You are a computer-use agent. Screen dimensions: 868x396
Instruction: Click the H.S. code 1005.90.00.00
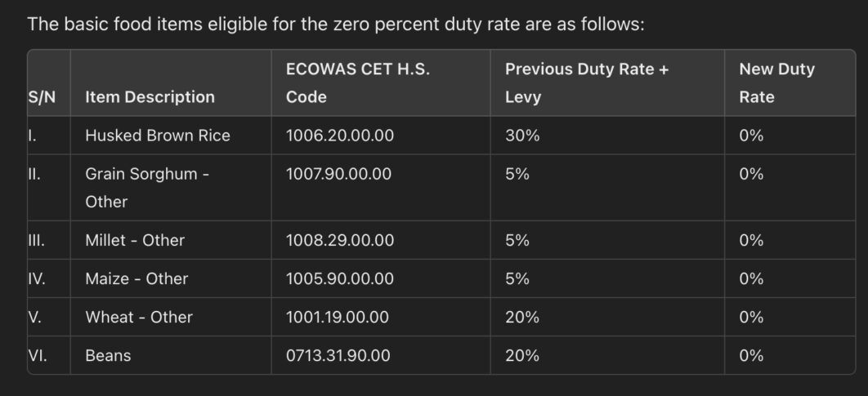click(x=340, y=278)
